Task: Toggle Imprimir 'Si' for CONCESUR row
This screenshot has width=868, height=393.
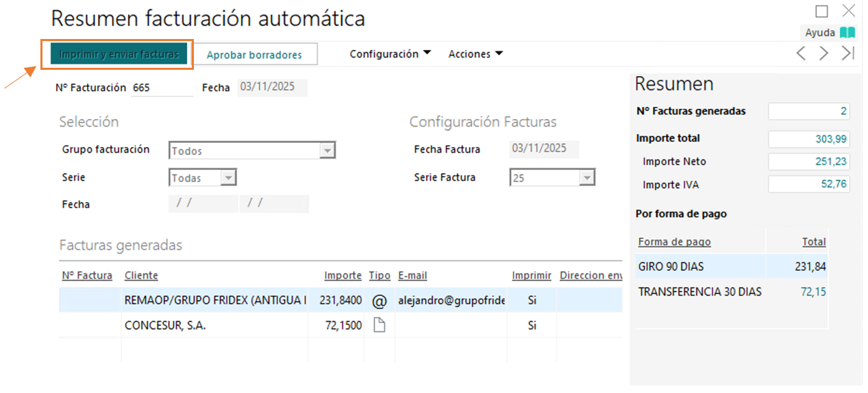Action: (x=532, y=326)
